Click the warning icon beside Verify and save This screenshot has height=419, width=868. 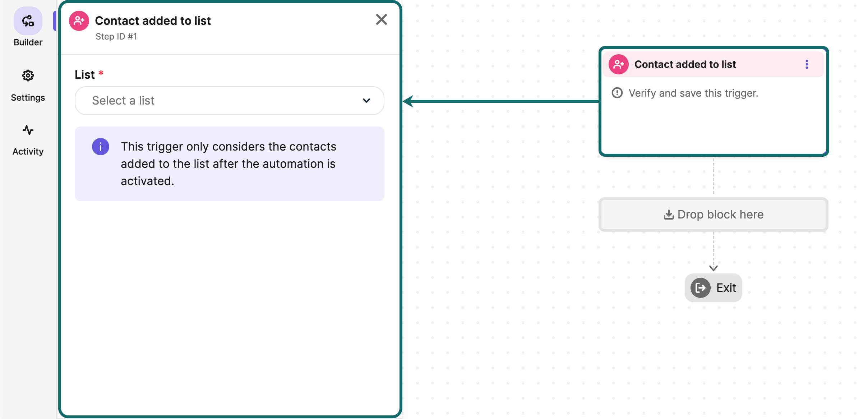617,93
